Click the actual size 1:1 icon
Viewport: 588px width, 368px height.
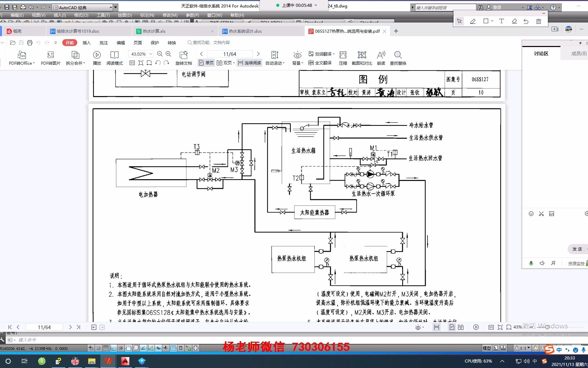tap(132, 63)
